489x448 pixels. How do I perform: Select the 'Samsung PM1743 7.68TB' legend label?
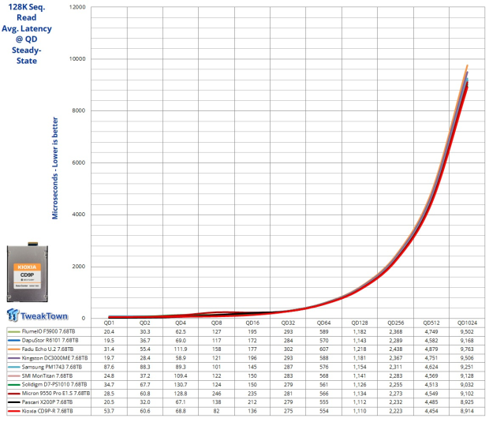52,367
